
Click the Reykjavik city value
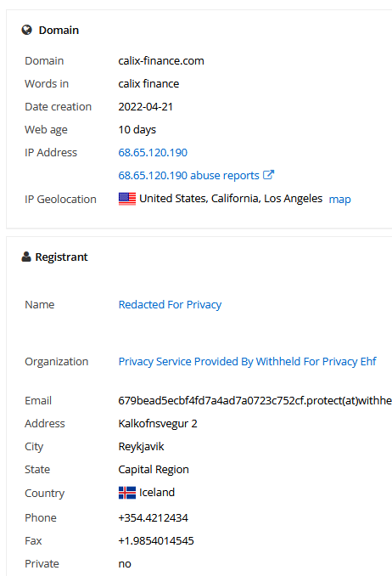coord(141,447)
